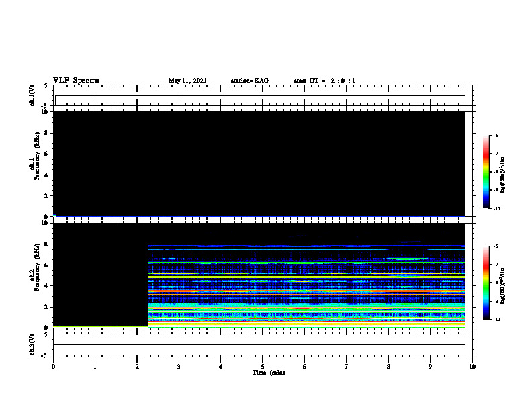532x411 pixels.
Task: Click the "6" kHz tick on ch.2 axis
Action: pos(46,265)
